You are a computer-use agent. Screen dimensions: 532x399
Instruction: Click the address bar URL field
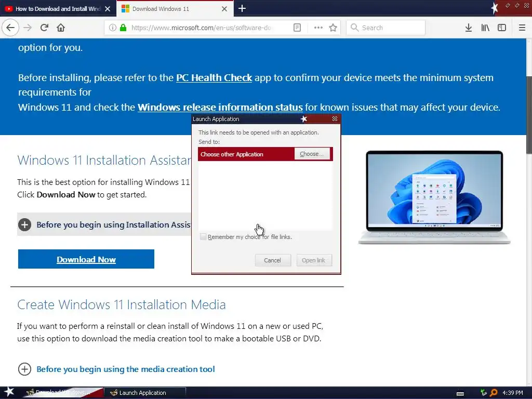(201, 28)
